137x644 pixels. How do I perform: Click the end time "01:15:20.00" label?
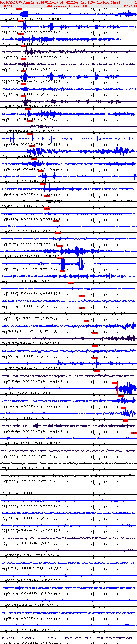click(x=130, y=6)
